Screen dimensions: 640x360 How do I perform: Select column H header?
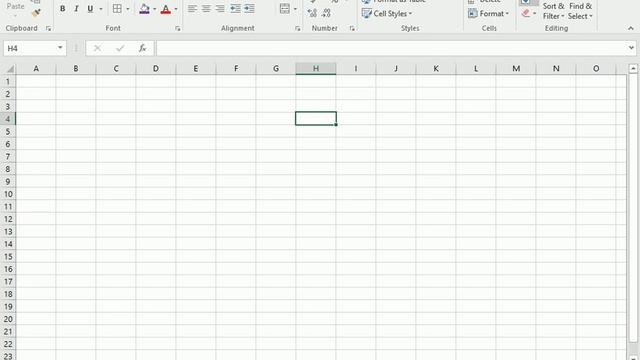click(316, 69)
